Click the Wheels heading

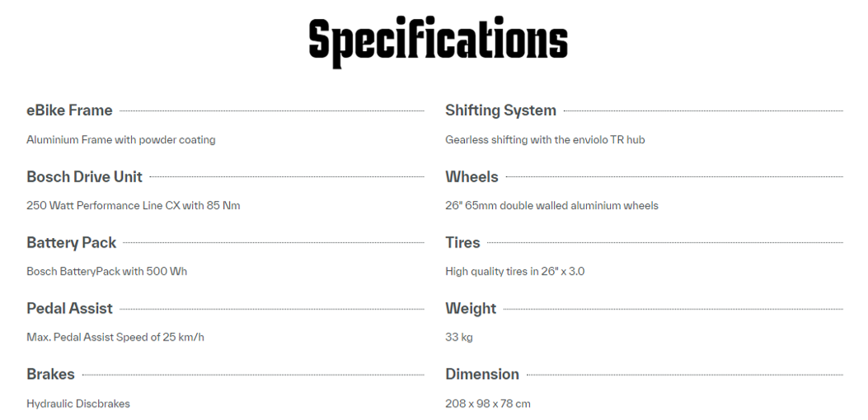pos(472,176)
